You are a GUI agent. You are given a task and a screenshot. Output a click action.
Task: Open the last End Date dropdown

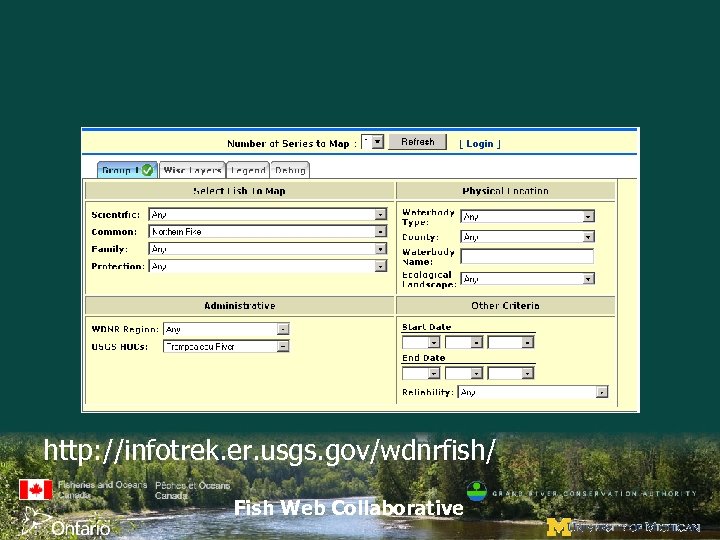(511, 373)
